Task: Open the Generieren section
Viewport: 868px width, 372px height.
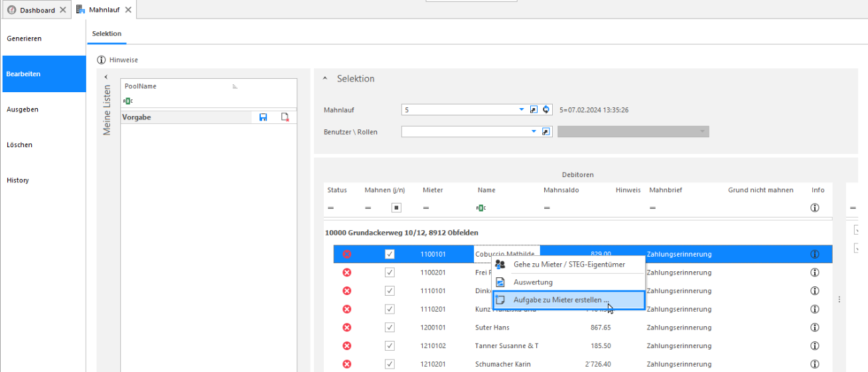Action: click(43, 38)
